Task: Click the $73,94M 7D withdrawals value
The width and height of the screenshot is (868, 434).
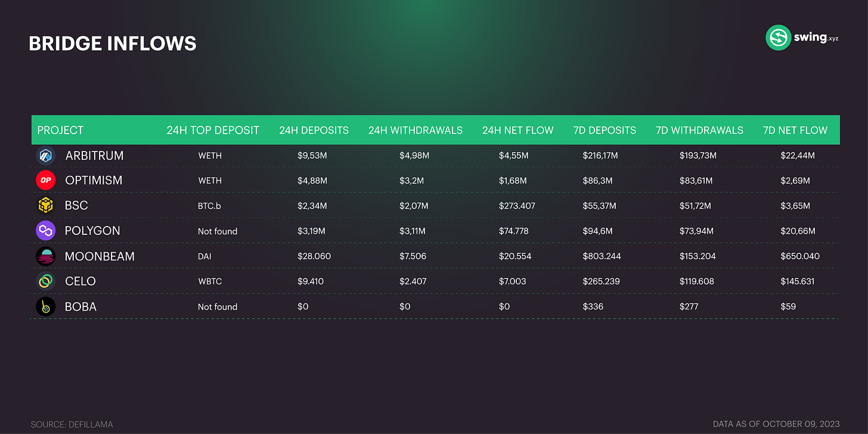Action: coord(697,231)
